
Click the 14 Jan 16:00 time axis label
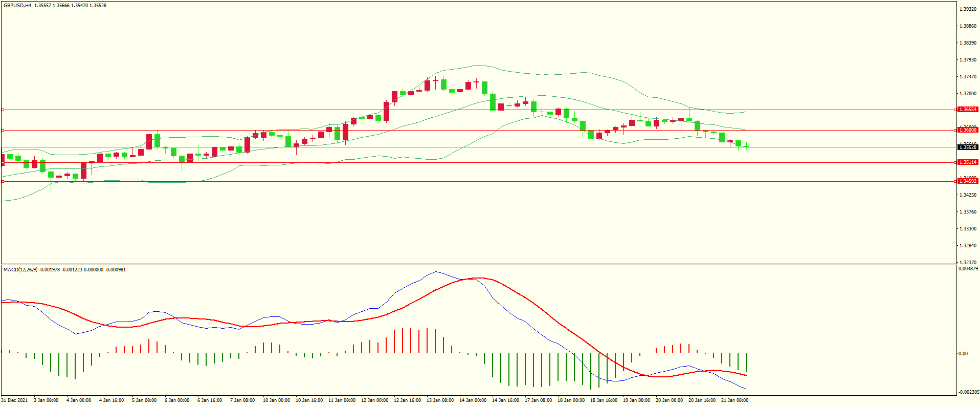point(505,400)
